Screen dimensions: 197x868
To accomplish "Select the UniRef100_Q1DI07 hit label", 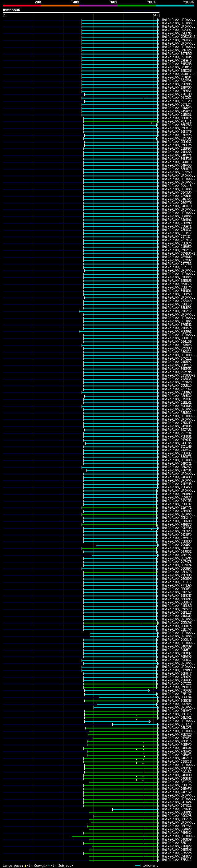I will coord(177,629).
